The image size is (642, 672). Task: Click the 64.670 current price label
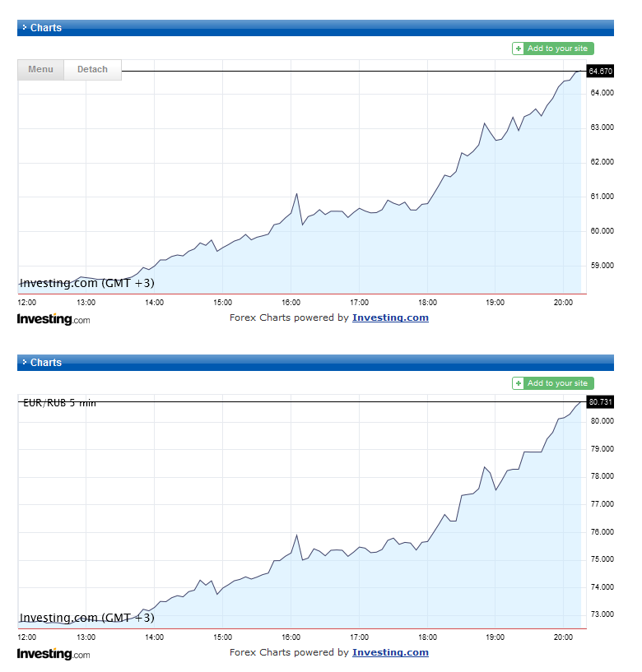pos(600,72)
